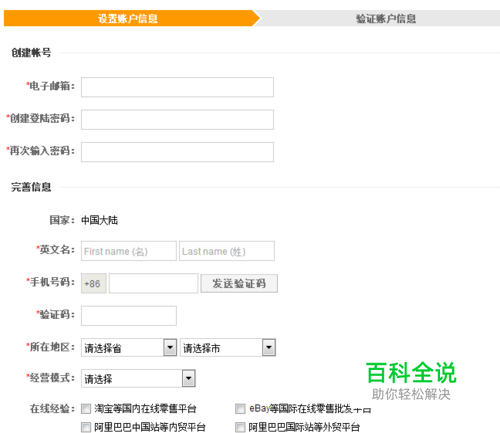
Task: Click the phone number field beside +86
Action: point(153,283)
